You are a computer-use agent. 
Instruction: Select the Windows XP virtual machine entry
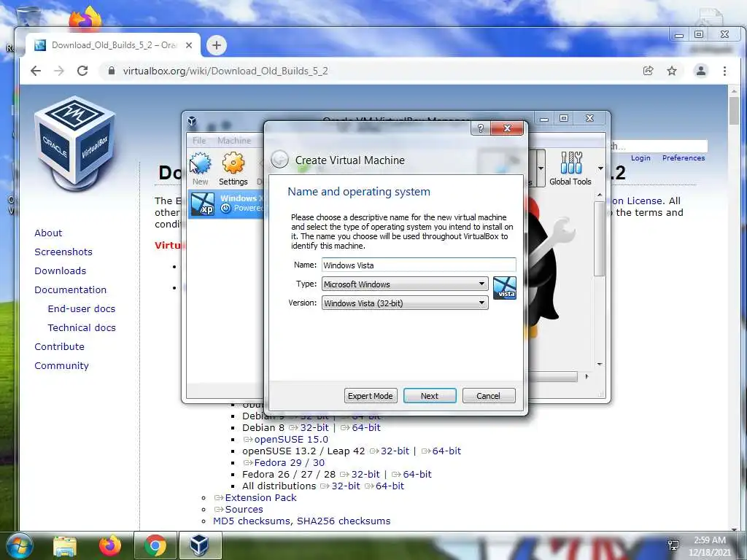coord(227,203)
